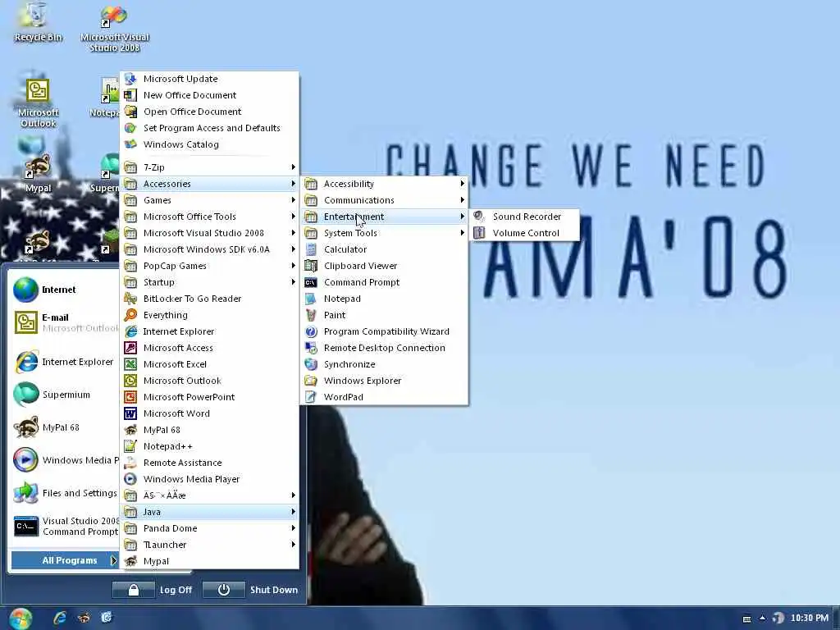Click the volume icon in system tray
The image size is (840, 630).
[x=778, y=619]
